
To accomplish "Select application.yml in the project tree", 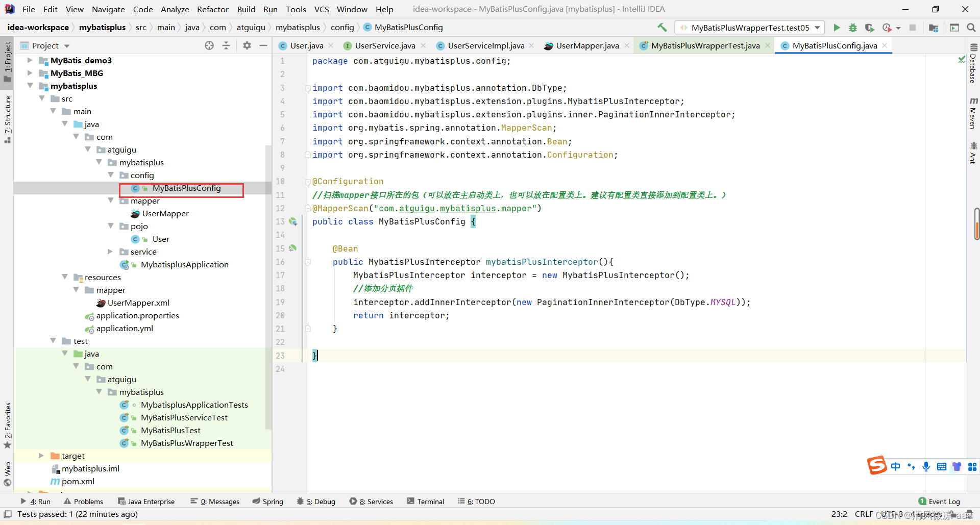I will [125, 329].
